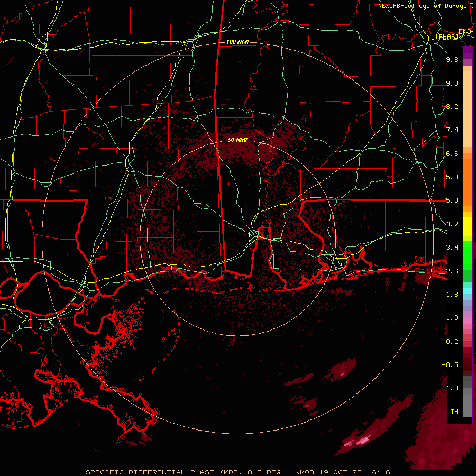Pick the solid orange segment of the color bar
This screenshot has height=476, width=476.
click(467, 182)
